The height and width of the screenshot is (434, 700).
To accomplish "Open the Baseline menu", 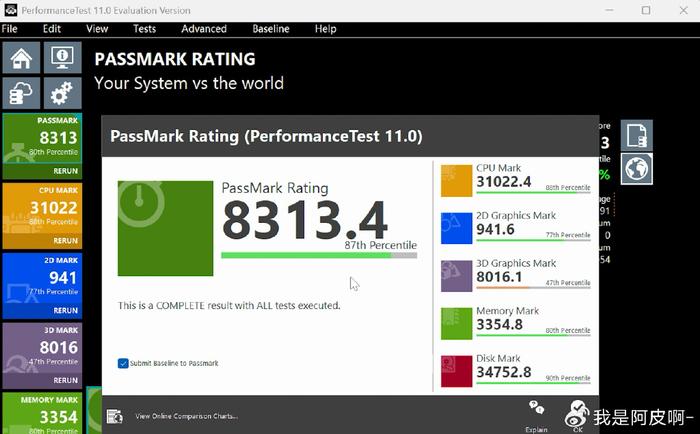I will coord(271,29).
